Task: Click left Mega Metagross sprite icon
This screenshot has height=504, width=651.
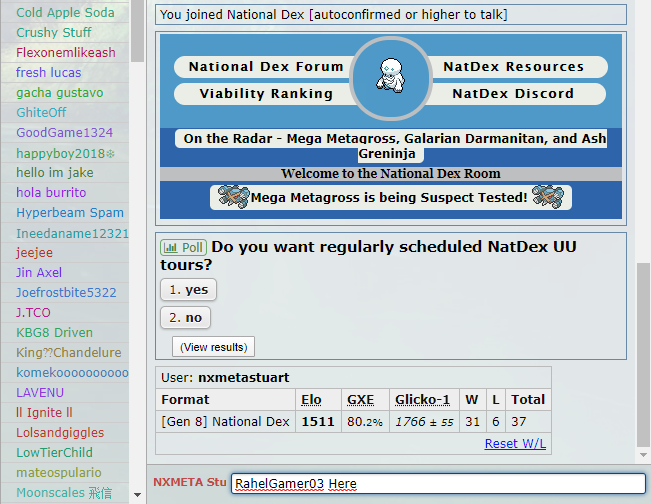Action: coord(232,197)
